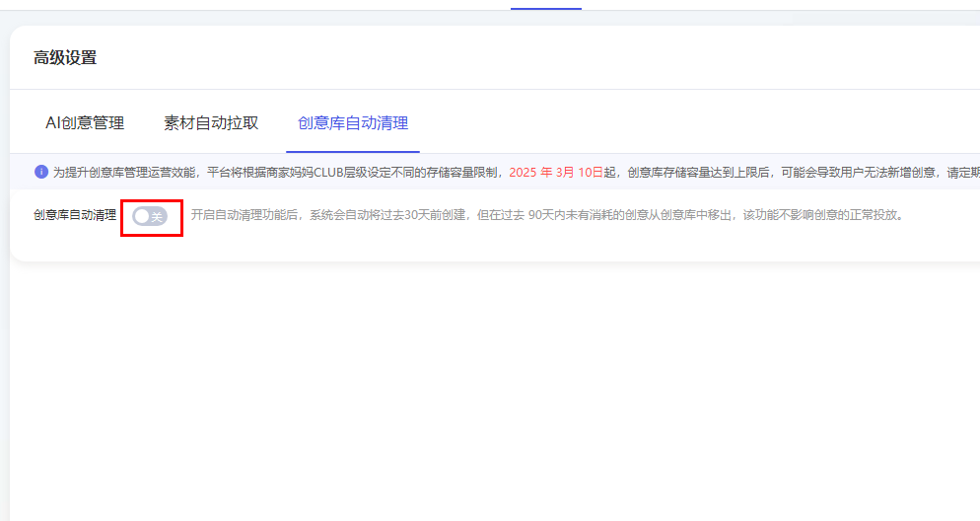Select the 创意库自动清理 tab
Viewport: 980px width, 521px height.
(353, 123)
